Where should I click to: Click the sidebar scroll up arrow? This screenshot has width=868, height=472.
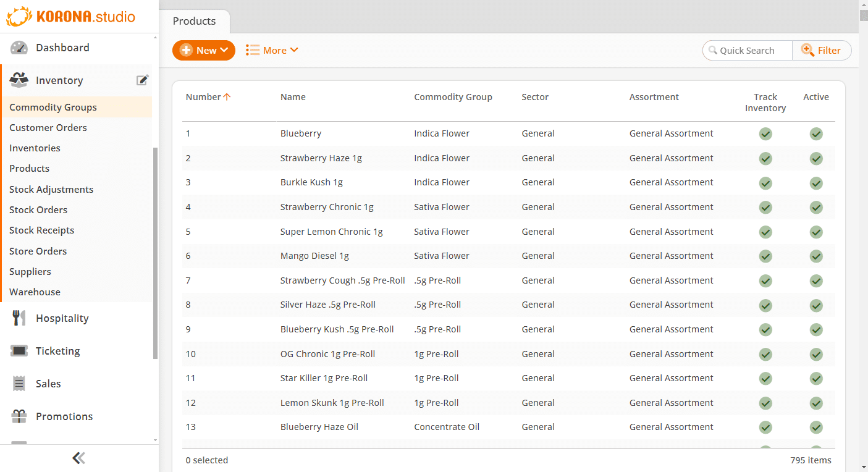coord(155,38)
